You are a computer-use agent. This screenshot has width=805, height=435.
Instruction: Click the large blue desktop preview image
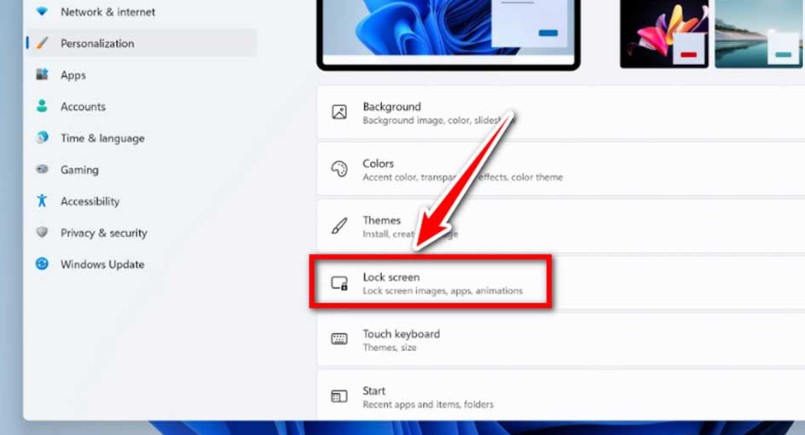448,32
